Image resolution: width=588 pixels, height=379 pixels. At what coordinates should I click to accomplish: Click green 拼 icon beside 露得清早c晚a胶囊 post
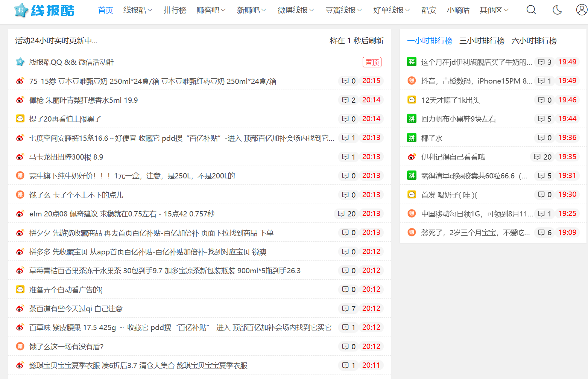412,175
